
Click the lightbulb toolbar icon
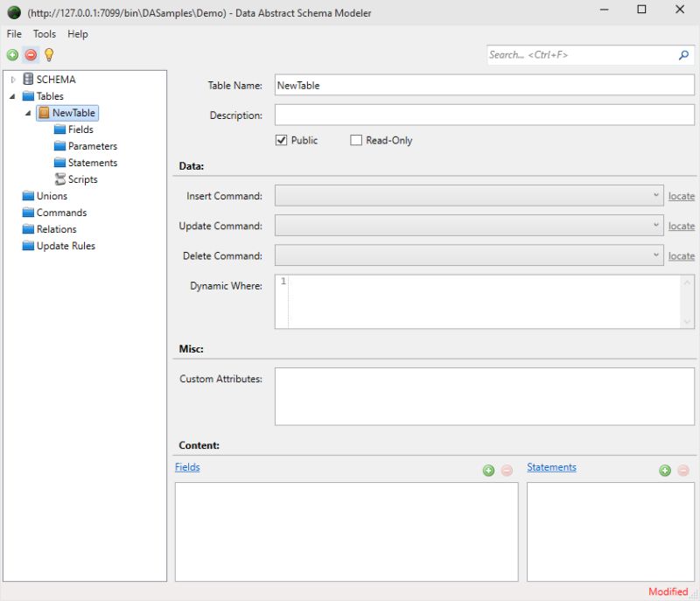pyautogui.click(x=48, y=54)
